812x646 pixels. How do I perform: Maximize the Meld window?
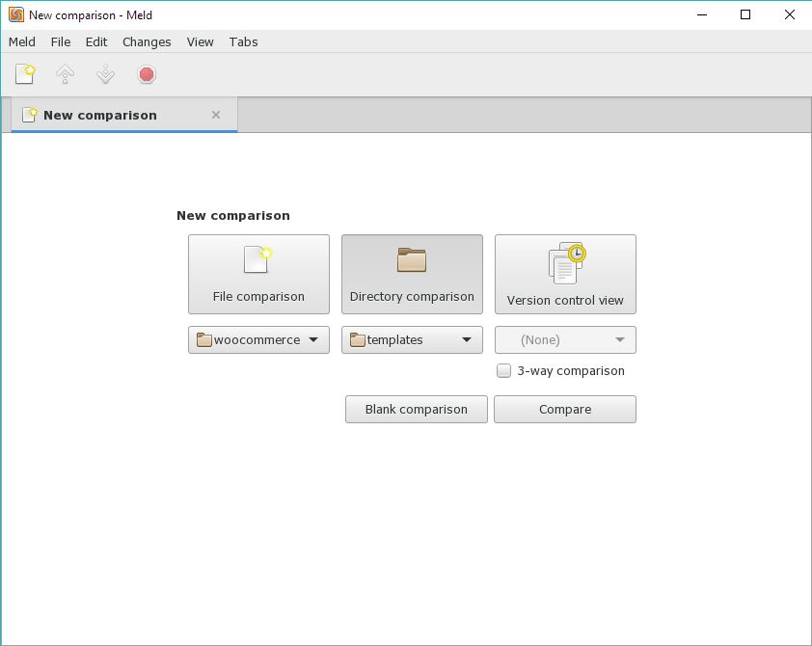click(x=745, y=14)
